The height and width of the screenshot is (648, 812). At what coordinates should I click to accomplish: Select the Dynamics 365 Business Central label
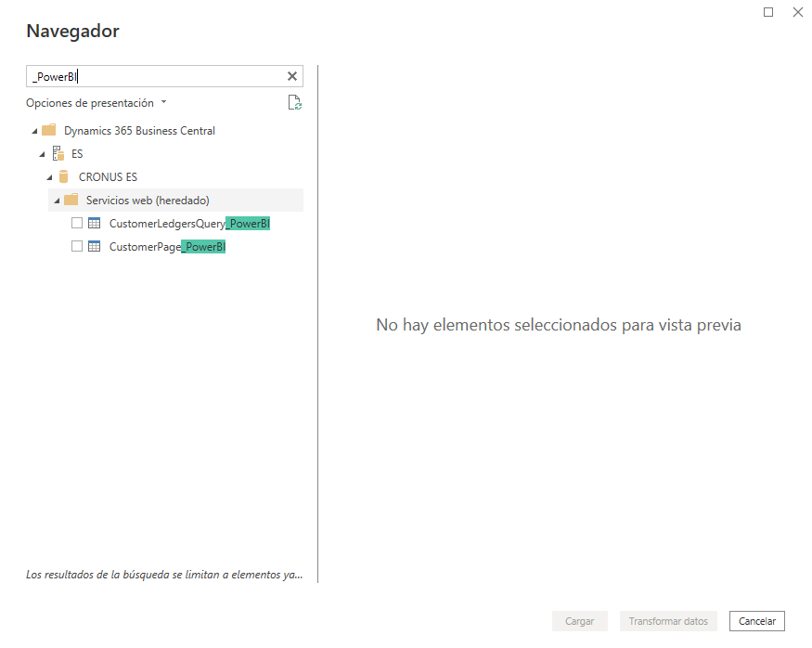point(139,131)
